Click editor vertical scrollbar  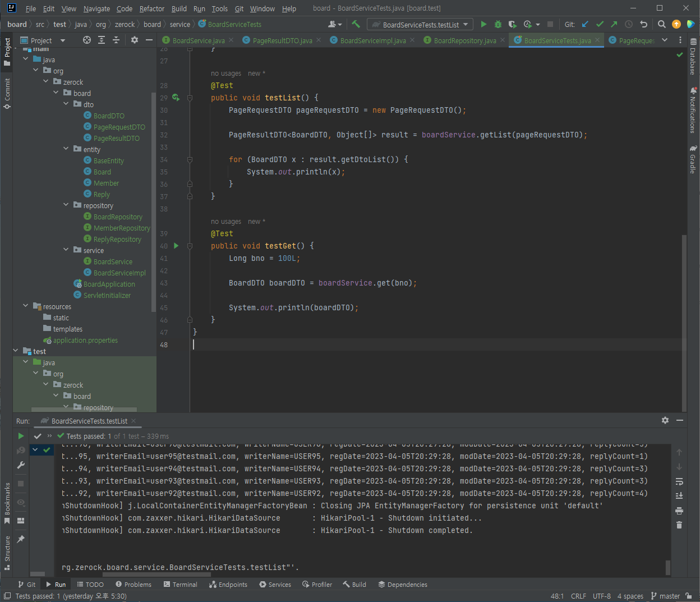[x=684, y=323]
